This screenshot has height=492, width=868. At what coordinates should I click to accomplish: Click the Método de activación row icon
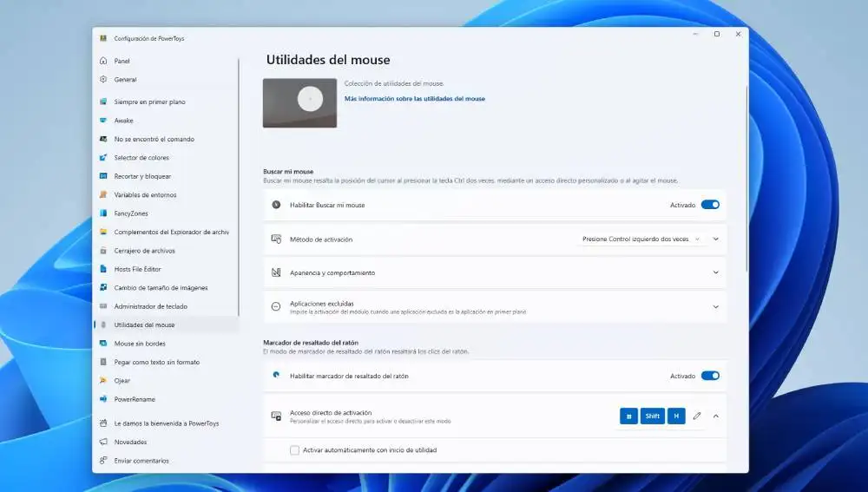[x=276, y=239]
